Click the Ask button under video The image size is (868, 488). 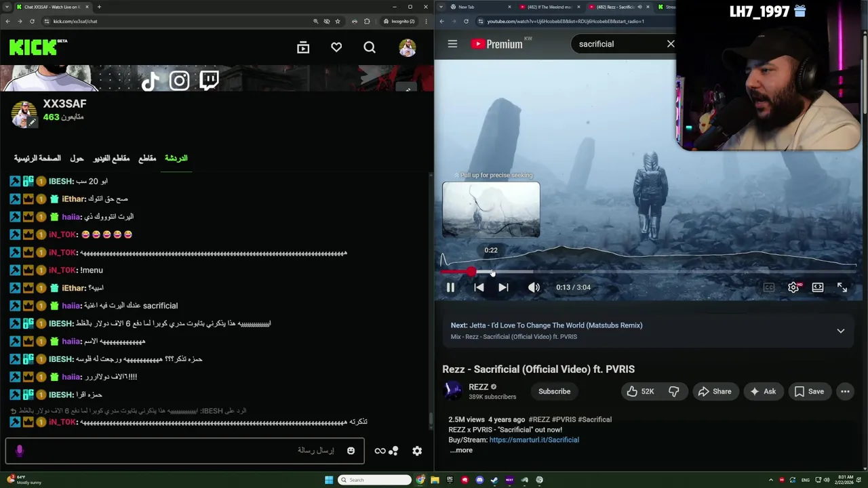click(762, 391)
